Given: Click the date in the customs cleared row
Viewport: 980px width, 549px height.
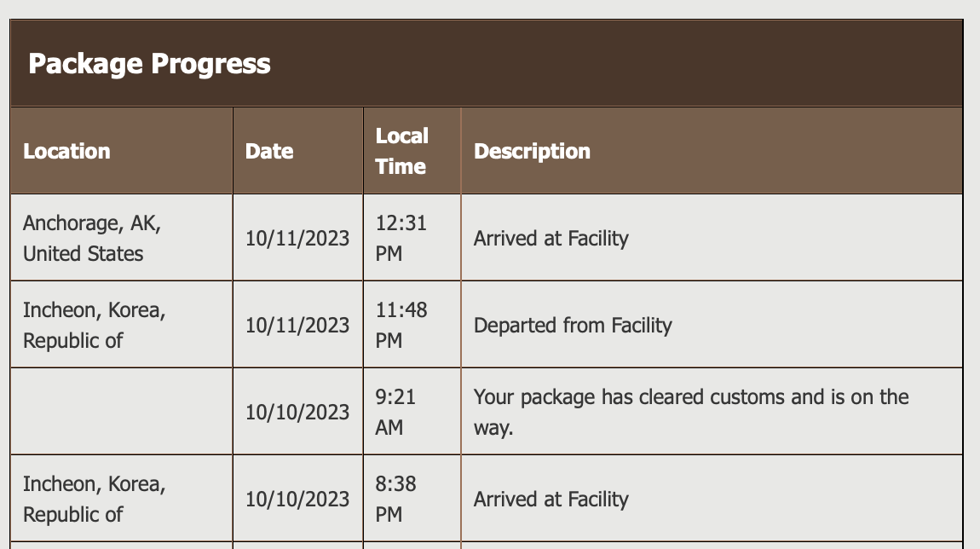Looking at the screenshot, I should click(x=297, y=413).
